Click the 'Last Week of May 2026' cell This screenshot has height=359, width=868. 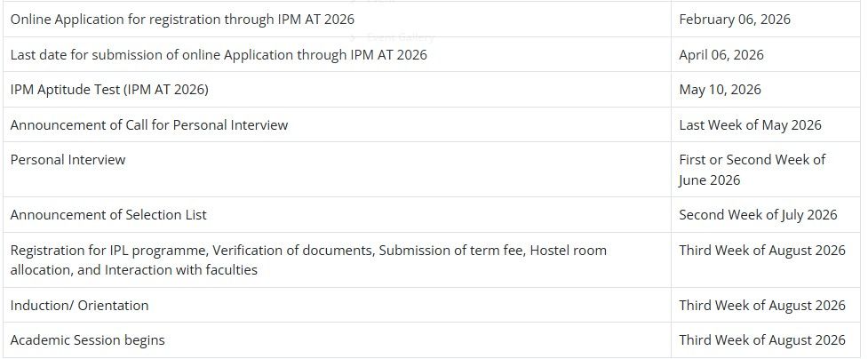[x=750, y=125]
